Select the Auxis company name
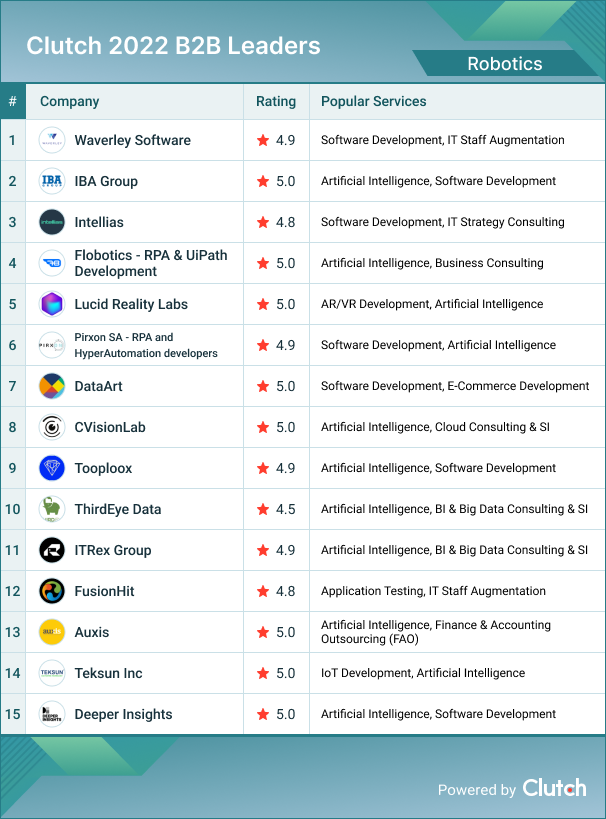 click(92, 632)
